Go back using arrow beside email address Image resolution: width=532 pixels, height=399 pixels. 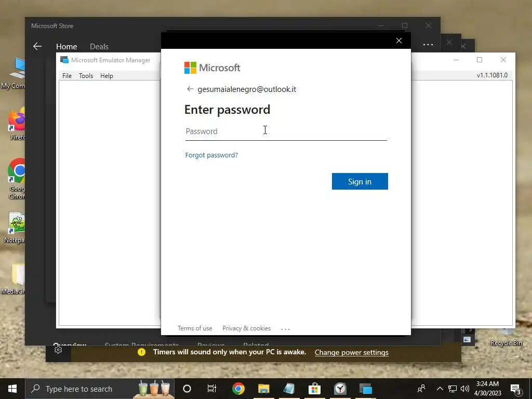[x=190, y=89]
